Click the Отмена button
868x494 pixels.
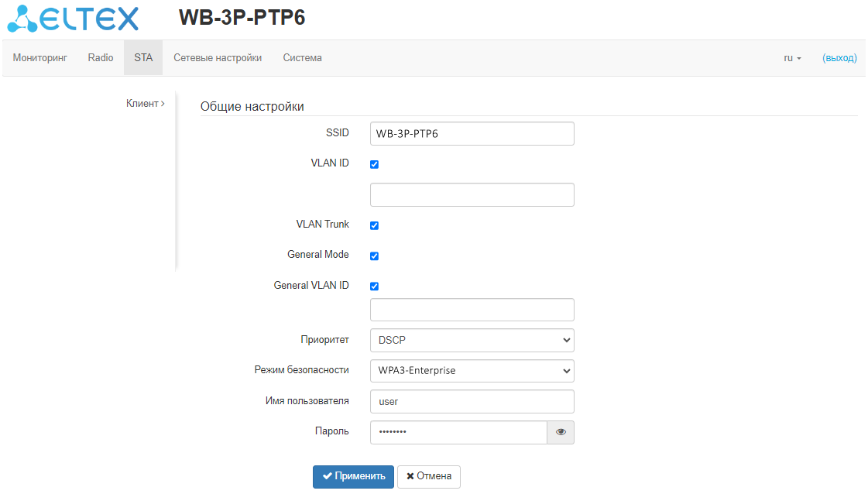[429, 476]
